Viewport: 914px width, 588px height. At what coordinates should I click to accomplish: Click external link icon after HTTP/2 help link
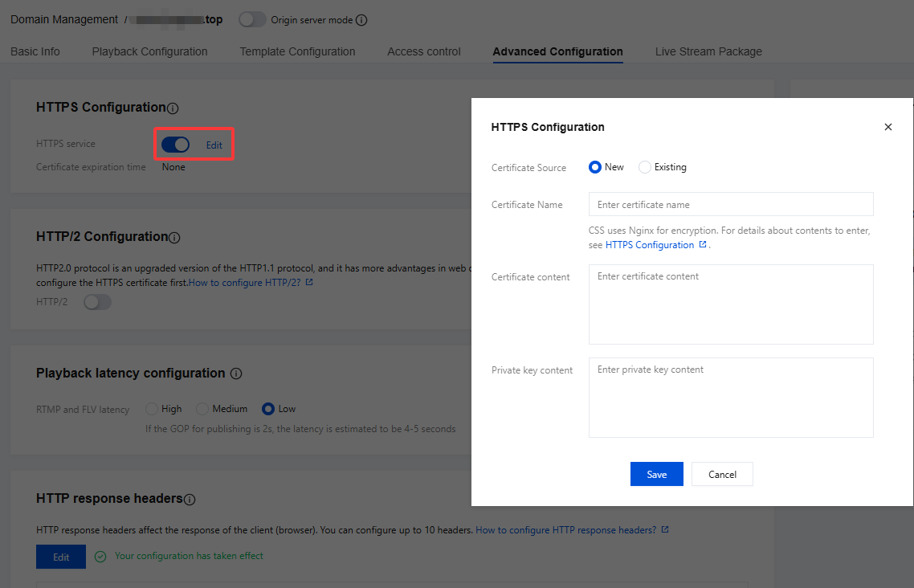pyautogui.click(x=309, y=283)
